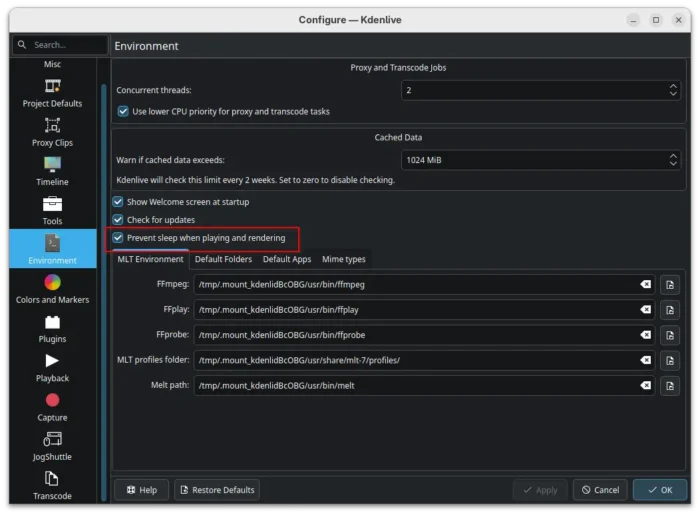This screenshot has height=515, width=700.
Task: Browse for MLT profiles folder
Action: (670, 361)
